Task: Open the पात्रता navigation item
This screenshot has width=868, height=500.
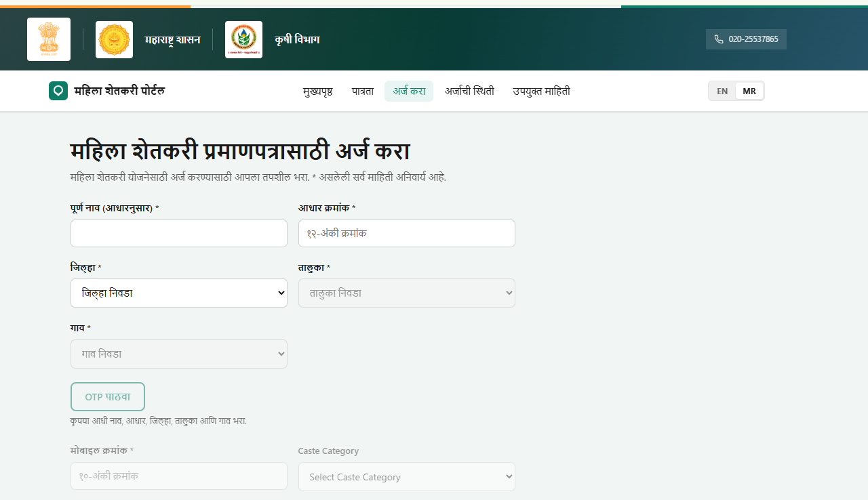Action: tap(363, 91)
